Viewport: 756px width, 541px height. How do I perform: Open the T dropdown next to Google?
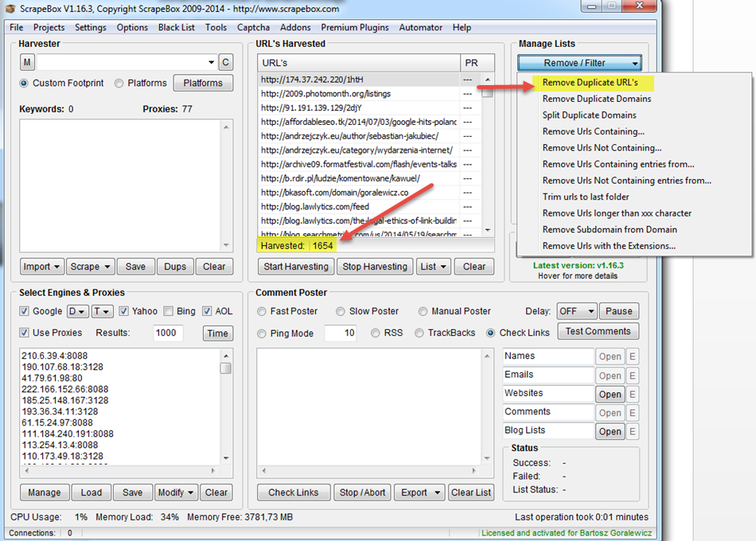[x=102, y=311]
